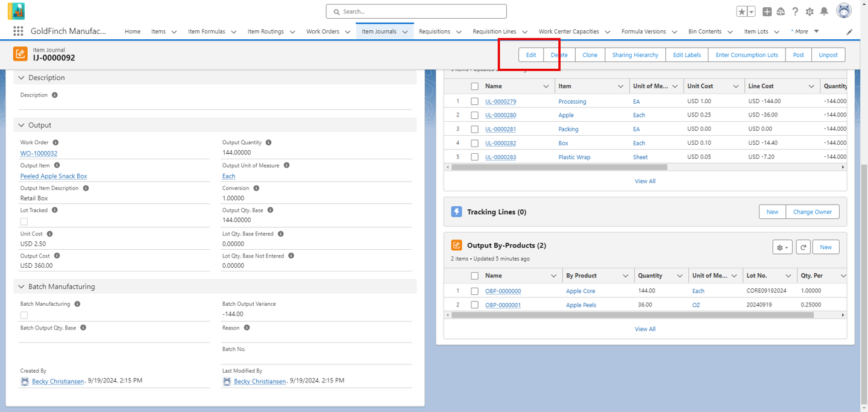Open the Favorites star icon
The height and width of the screenshot is (412, 868).
[742, 11]
